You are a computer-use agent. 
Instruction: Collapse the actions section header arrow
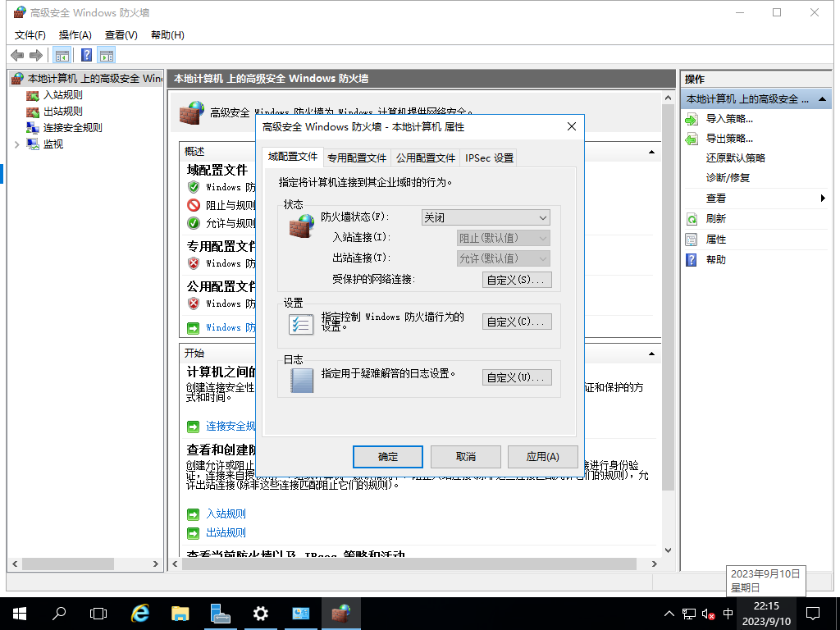[x=822, y=99]
